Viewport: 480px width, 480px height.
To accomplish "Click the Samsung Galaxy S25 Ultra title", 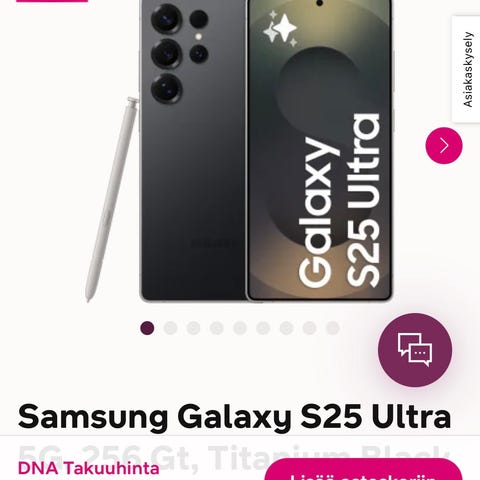I will pyautogui.click(x=235, y=417).
